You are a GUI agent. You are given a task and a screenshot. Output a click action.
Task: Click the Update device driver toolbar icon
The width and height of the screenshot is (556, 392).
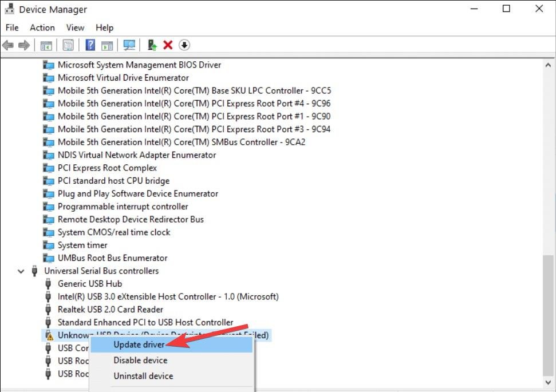(x=152, y=45)
